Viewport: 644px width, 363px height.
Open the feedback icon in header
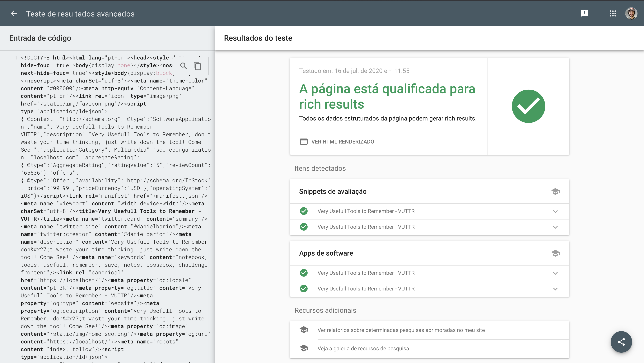[584, 13]
